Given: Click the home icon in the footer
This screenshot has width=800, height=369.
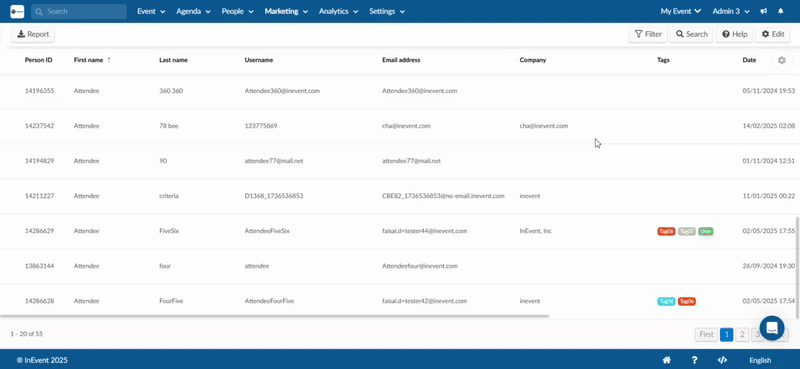Looking at the screenshot, I should pyautogui.click(x=666, y=360).
